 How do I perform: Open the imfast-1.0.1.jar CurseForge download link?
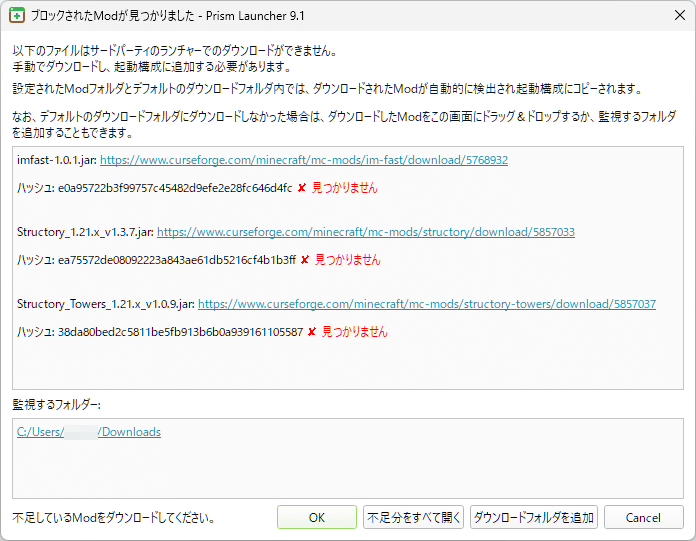point(304,160)
